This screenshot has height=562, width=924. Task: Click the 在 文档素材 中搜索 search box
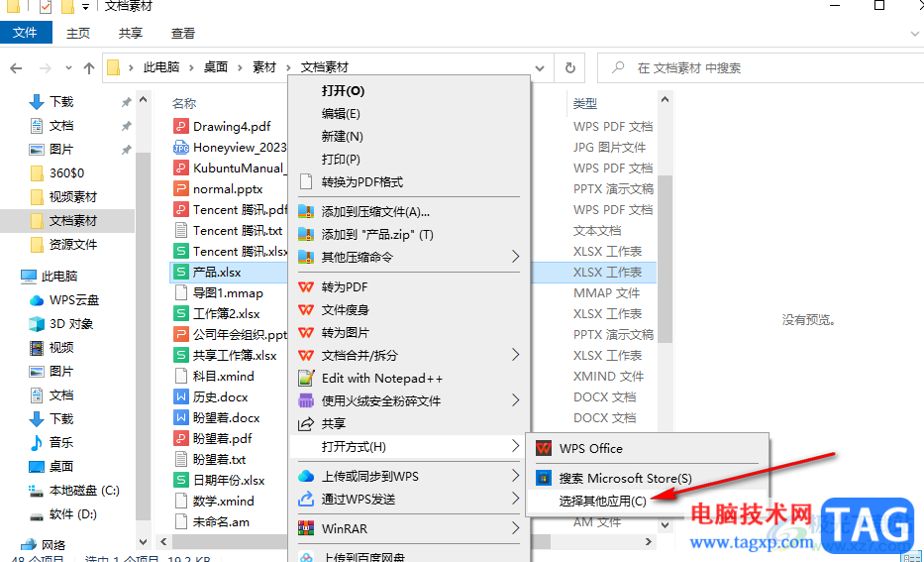(761, 67)
